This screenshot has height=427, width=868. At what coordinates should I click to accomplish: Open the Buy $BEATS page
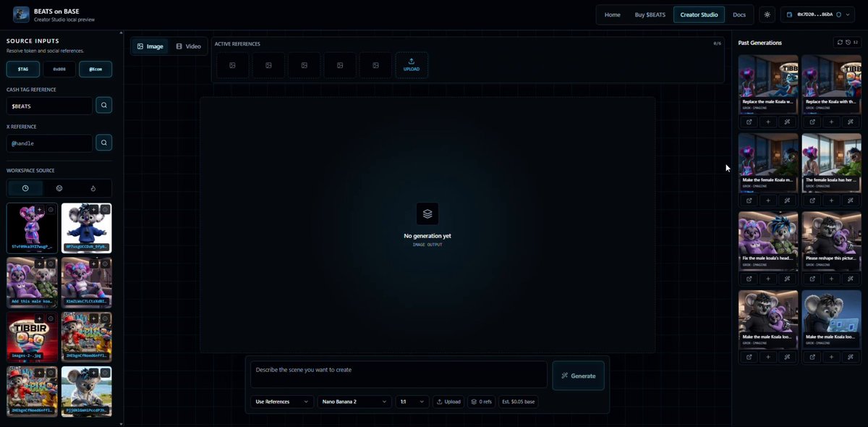tap(650, 14)
